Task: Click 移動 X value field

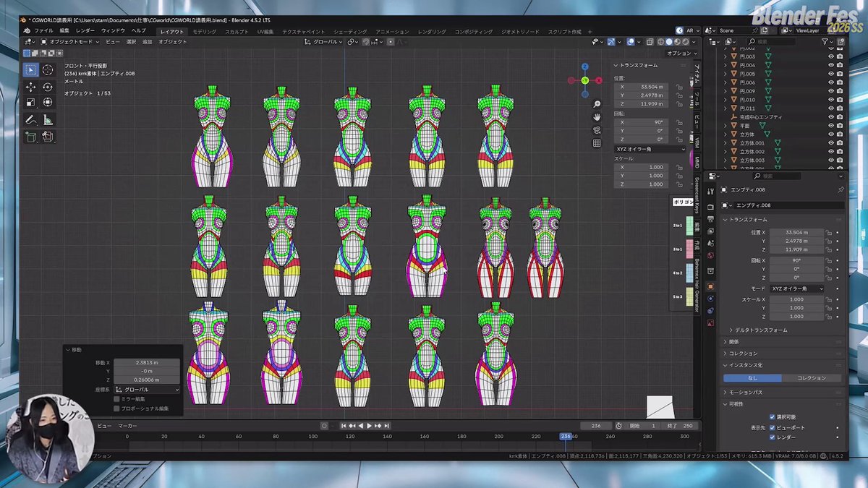Action: point(147,362)
